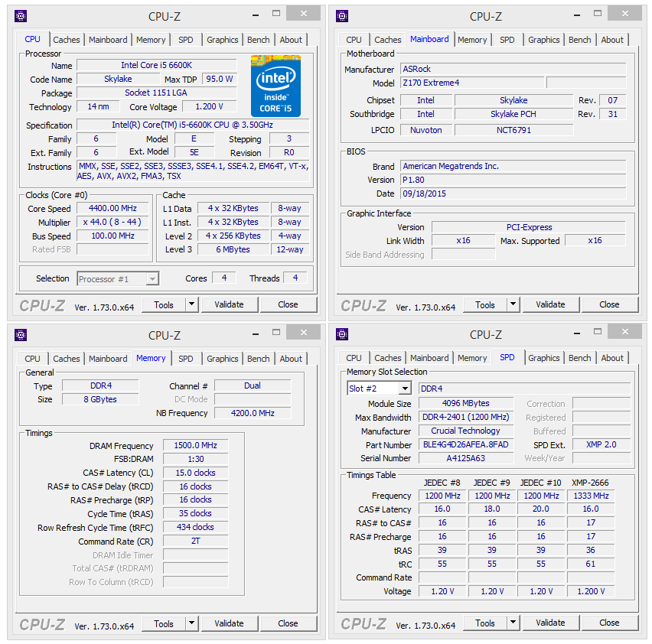
Task: Click the FSB:DRAM 1:30 value
Action: pos(195,459)
